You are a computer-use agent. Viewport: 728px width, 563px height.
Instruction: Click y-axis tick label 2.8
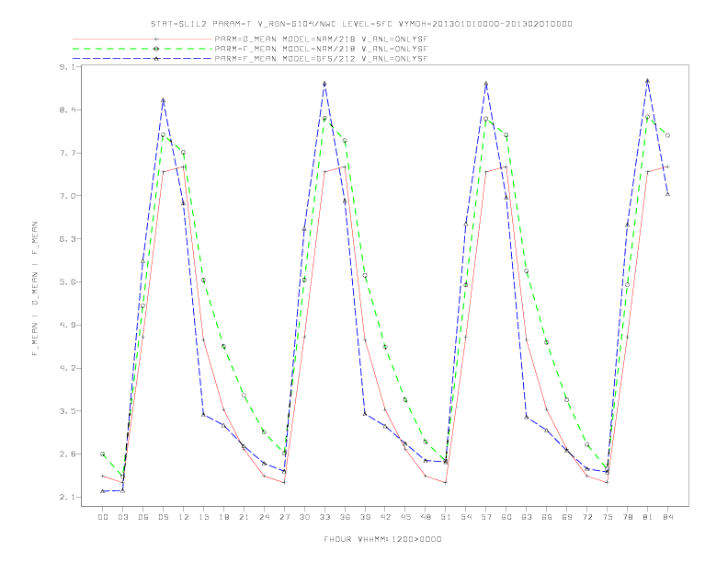pyautogui.click(x=66, y=454)
